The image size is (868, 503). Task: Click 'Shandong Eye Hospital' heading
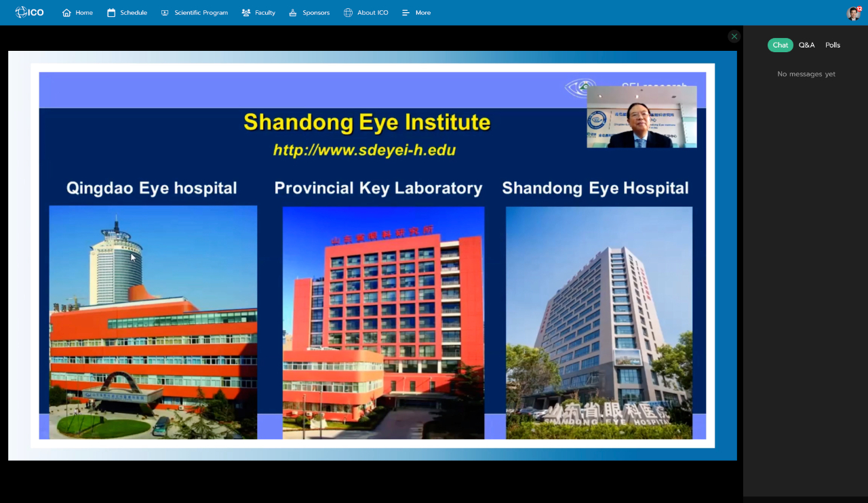click(x=595, y=188)
